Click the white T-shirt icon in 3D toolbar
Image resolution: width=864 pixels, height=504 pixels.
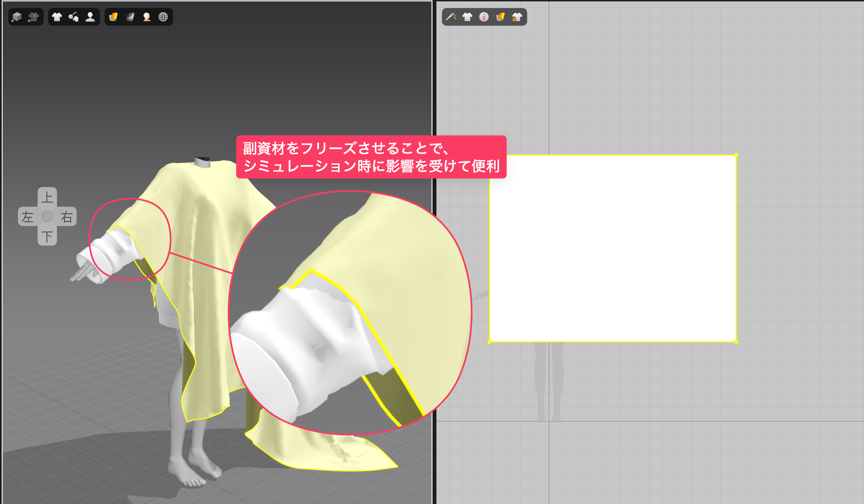pos(57,17)
